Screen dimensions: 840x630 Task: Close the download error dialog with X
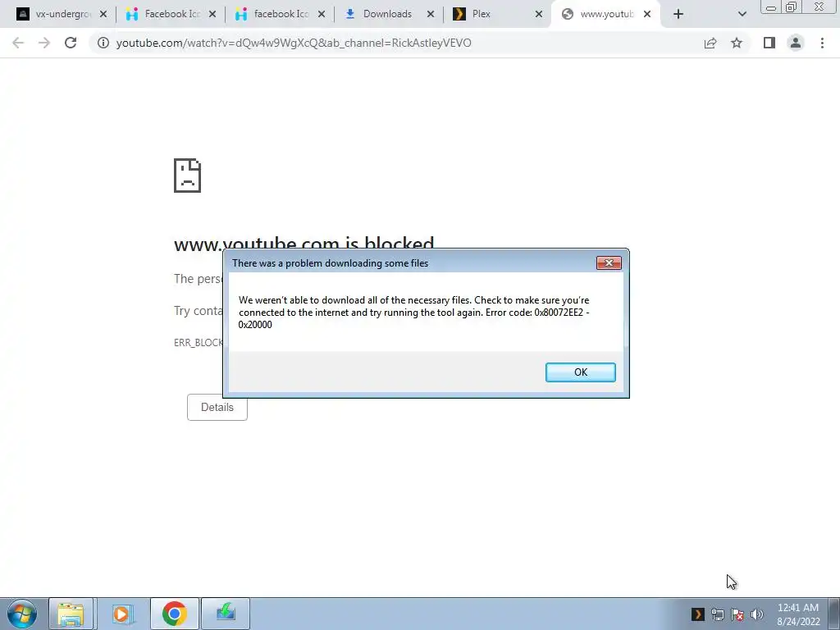pyautogui.click(x=609, y=262)
